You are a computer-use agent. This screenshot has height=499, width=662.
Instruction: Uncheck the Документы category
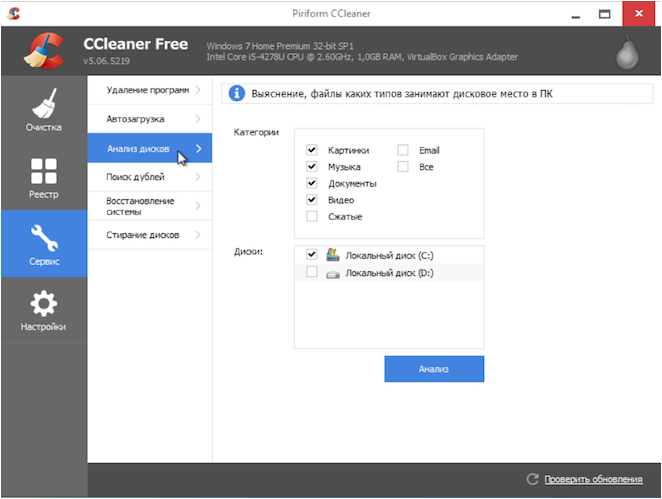[312, 183]
